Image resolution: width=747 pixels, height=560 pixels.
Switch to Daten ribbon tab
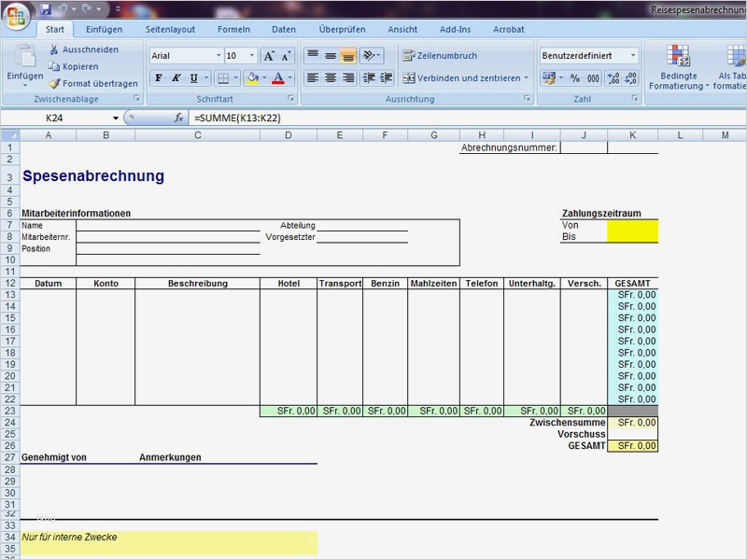(284, 30)
